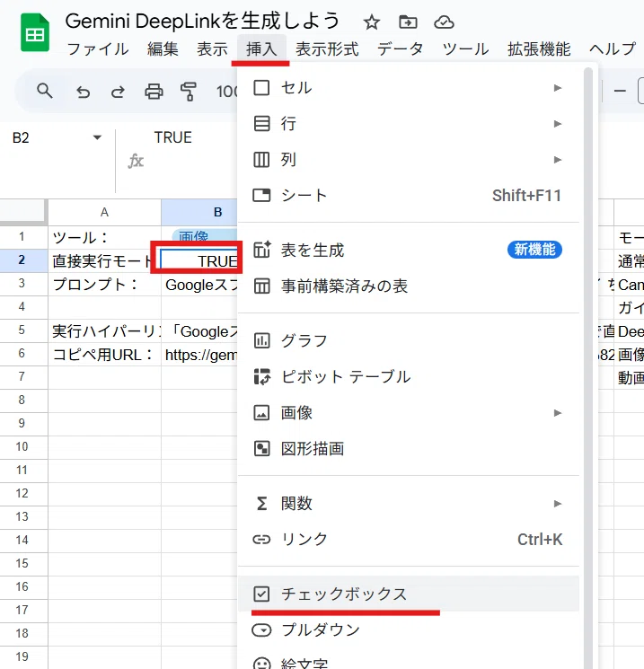The image size is (644, 669).
Task: Click the 列 column icon
Action: pyautogui.click(x=261, y=160)
